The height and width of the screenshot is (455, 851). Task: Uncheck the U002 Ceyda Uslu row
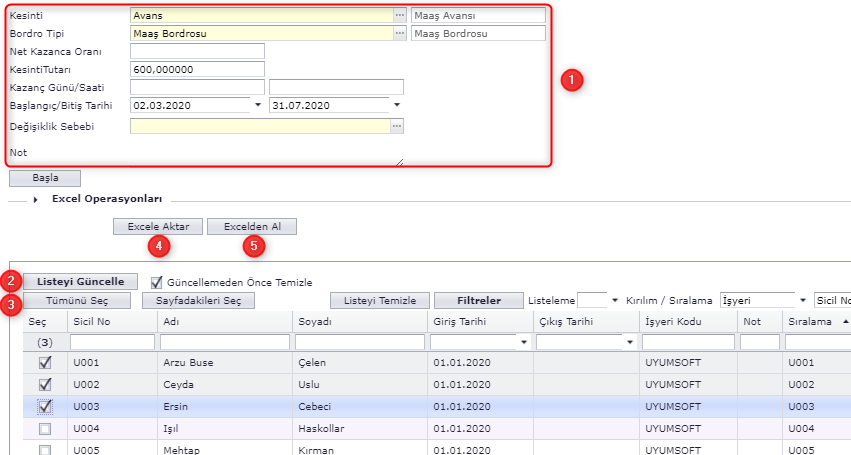(x=42, y=384)
